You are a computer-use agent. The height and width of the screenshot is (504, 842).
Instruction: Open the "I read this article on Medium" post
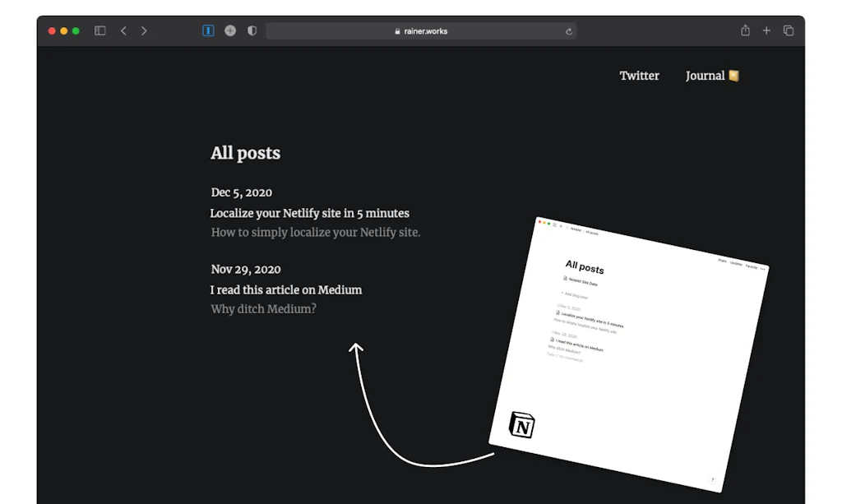pyautogui.click(x=285, y=289)
